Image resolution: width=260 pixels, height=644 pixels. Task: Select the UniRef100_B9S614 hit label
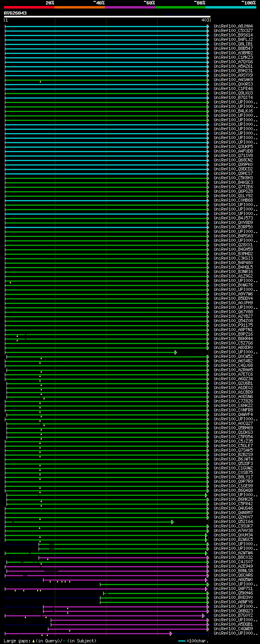pos(233,35)
